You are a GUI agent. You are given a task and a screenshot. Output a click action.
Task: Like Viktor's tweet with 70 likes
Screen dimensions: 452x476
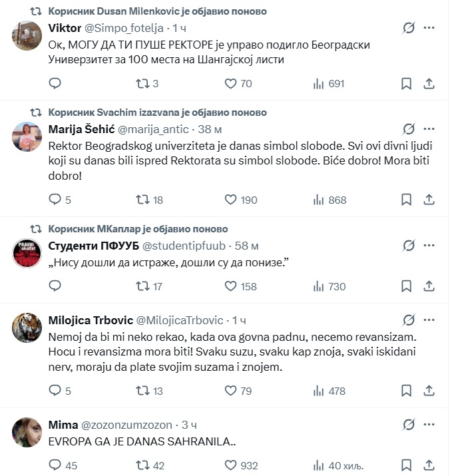(238, 83)
